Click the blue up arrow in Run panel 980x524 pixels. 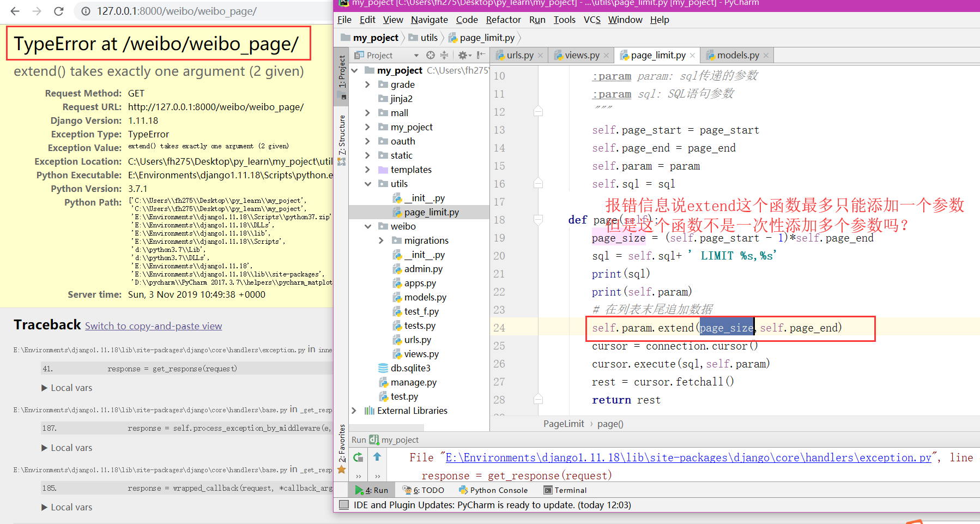pos(377,457)
